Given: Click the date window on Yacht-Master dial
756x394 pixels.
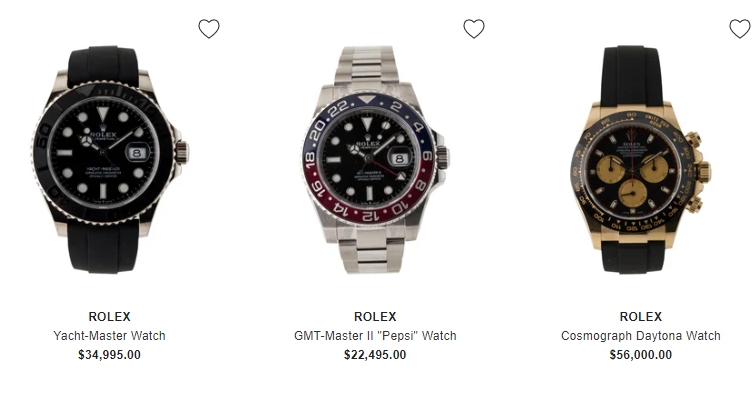Looking at the screenshot, I should [x=136, y=152].
